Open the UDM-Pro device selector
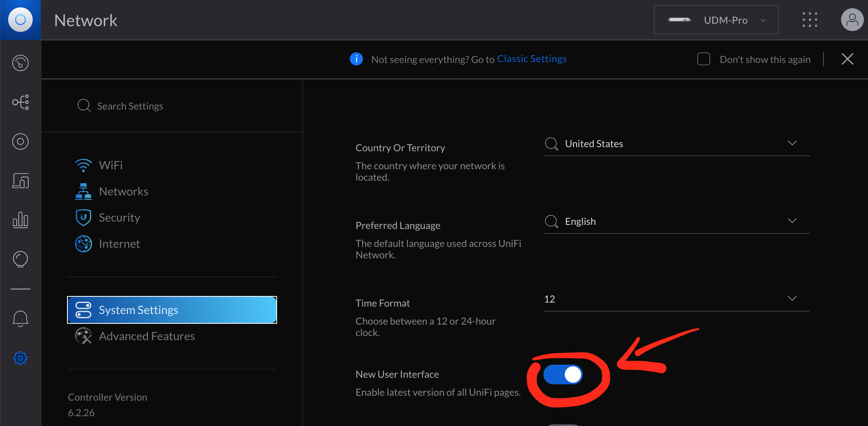Screen dimensions: 868x426 click(716, 20)
